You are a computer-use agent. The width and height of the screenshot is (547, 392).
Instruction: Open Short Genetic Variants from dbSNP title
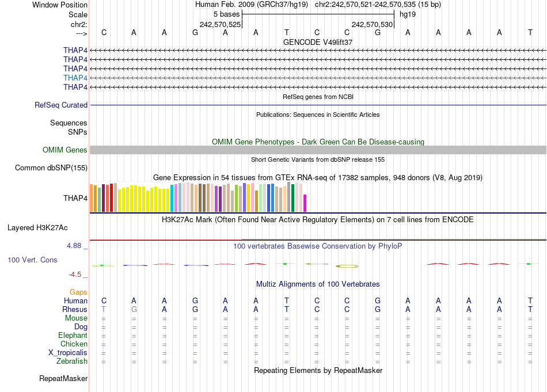pos(318,159)
